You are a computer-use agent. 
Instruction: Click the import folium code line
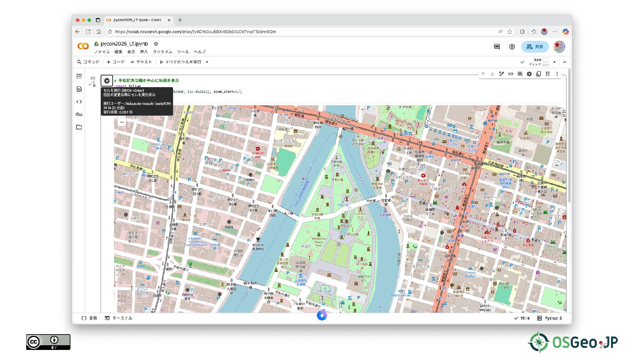pos(127,86)
